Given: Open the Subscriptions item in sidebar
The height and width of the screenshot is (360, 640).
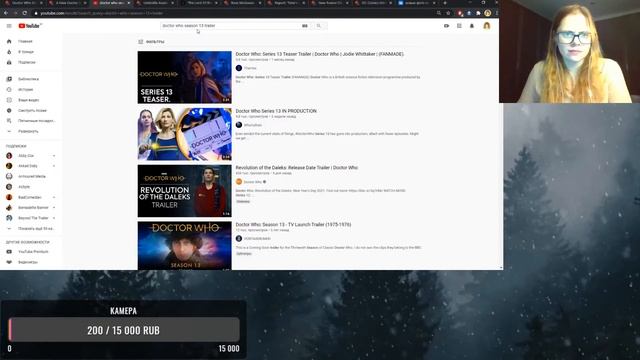Looking at the screenshot, I should (32, 62).
